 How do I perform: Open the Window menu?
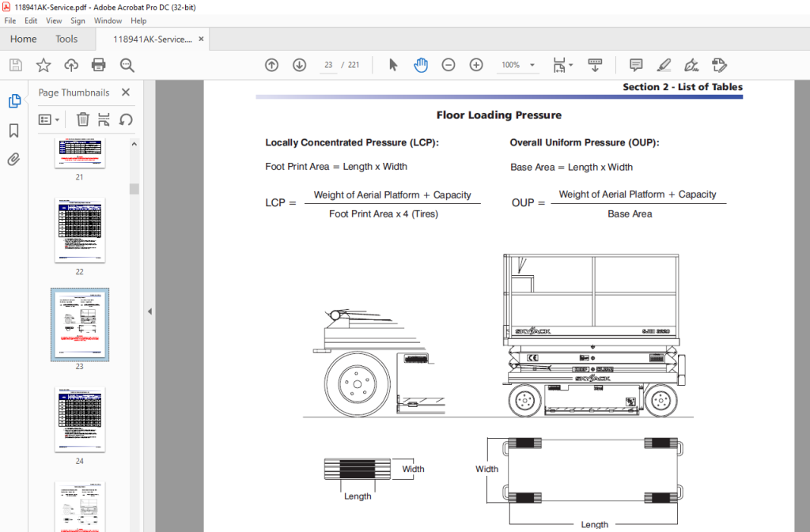pyautogui.click(x=108, y=21)
